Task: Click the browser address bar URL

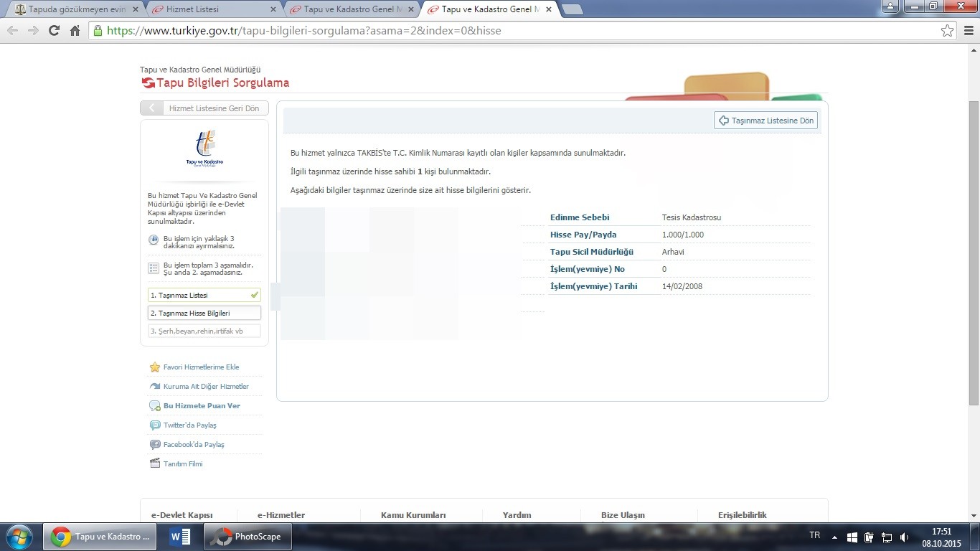Action: coord(304,31)
